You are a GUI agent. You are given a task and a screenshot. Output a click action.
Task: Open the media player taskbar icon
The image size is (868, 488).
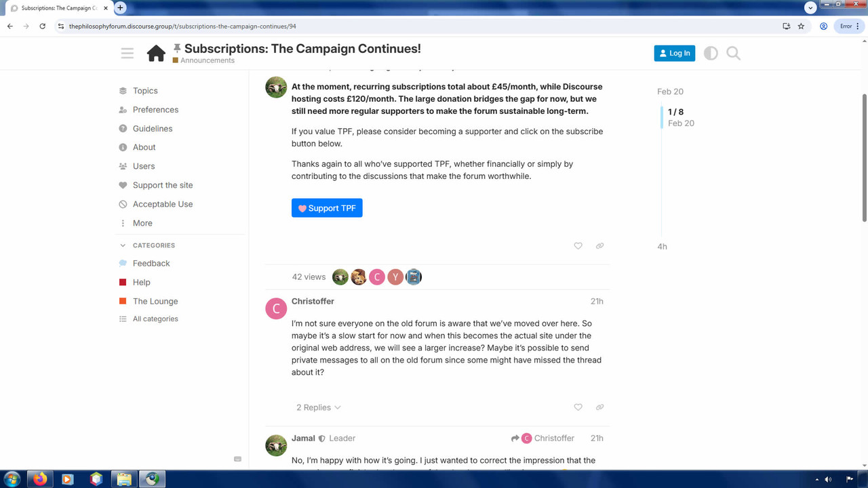coord(67,479)
